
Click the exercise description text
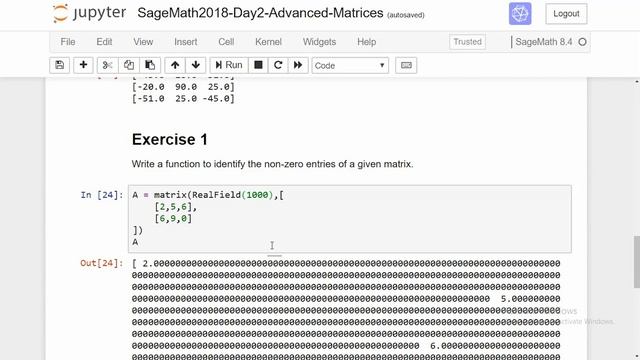[x=272, y=164]
